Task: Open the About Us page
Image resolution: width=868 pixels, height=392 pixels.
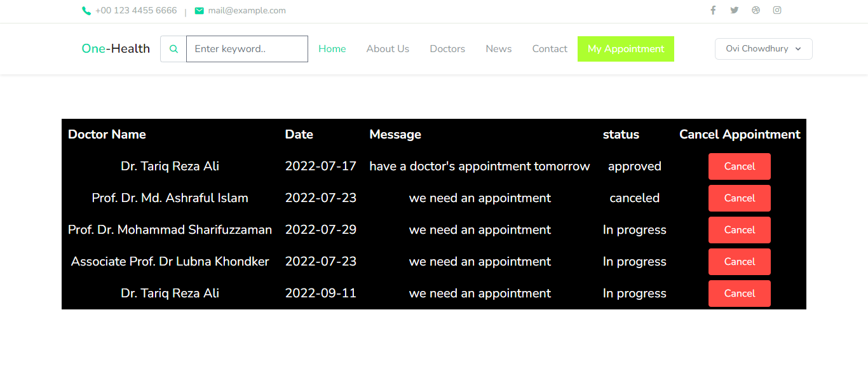Action: click(388, 48)
